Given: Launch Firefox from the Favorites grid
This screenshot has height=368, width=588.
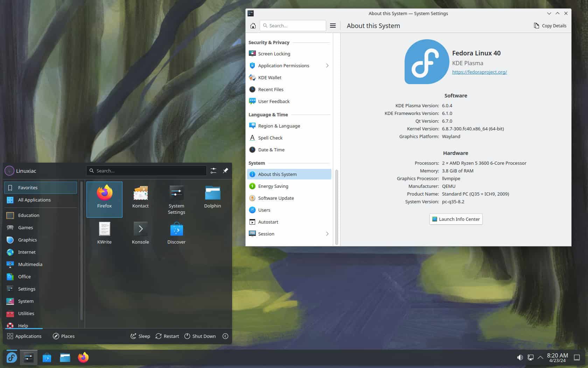Looking at the screenshot, I should coord(104,199).
